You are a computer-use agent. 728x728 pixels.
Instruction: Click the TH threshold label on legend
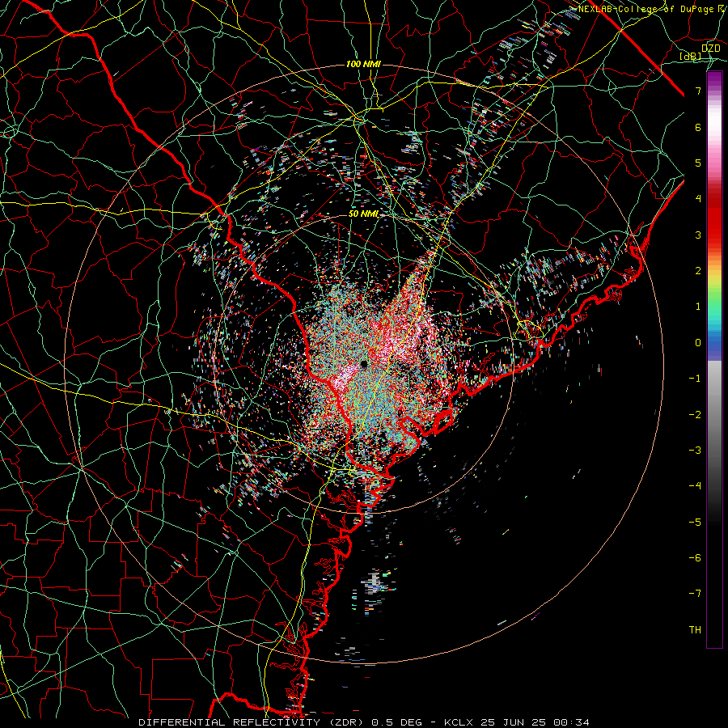tap(695, 630)
